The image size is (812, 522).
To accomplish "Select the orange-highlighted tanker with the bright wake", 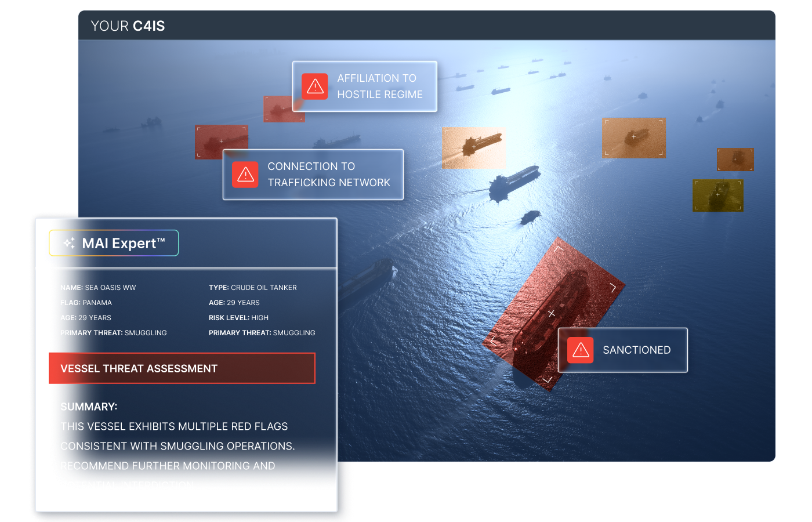I will (473, 148).
